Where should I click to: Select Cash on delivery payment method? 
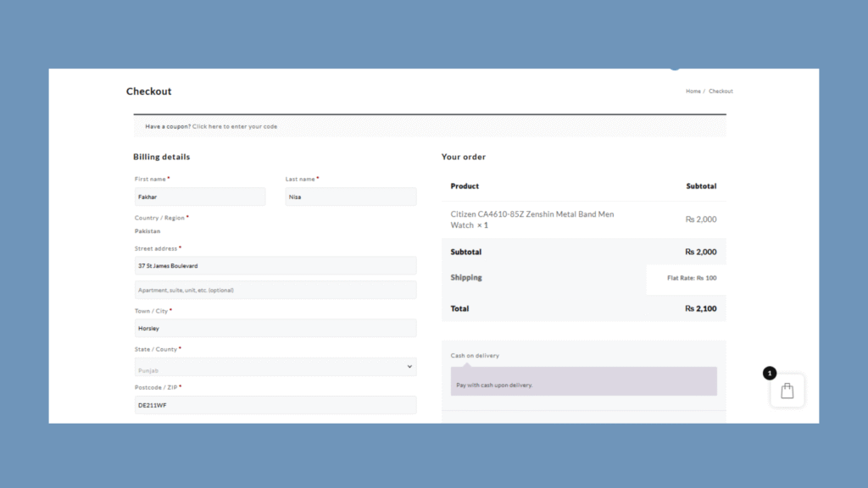click(x=475, y=356)
